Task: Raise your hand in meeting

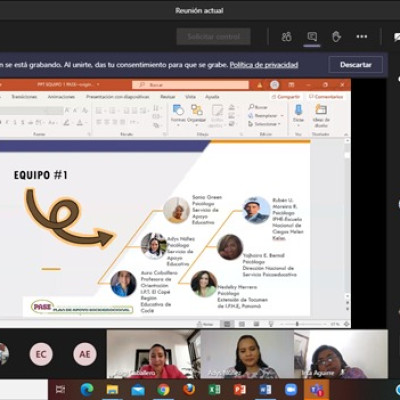Action: click(336, 37)
